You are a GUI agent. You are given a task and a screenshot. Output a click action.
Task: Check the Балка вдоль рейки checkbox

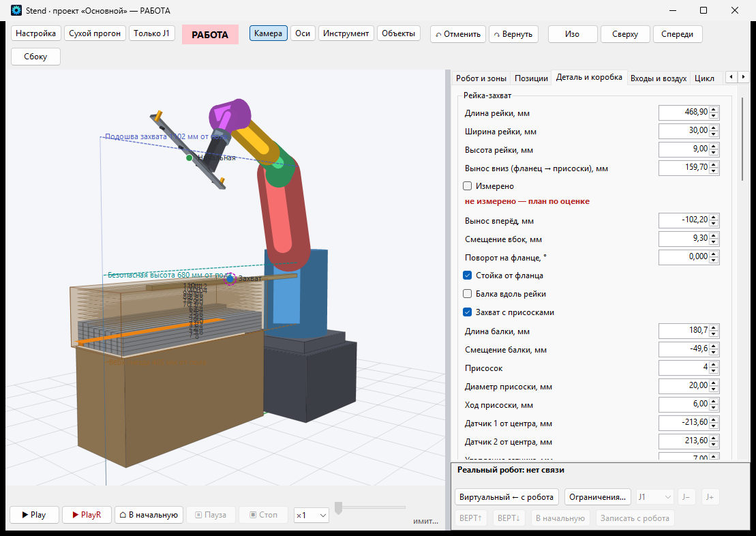pos(467,293)
